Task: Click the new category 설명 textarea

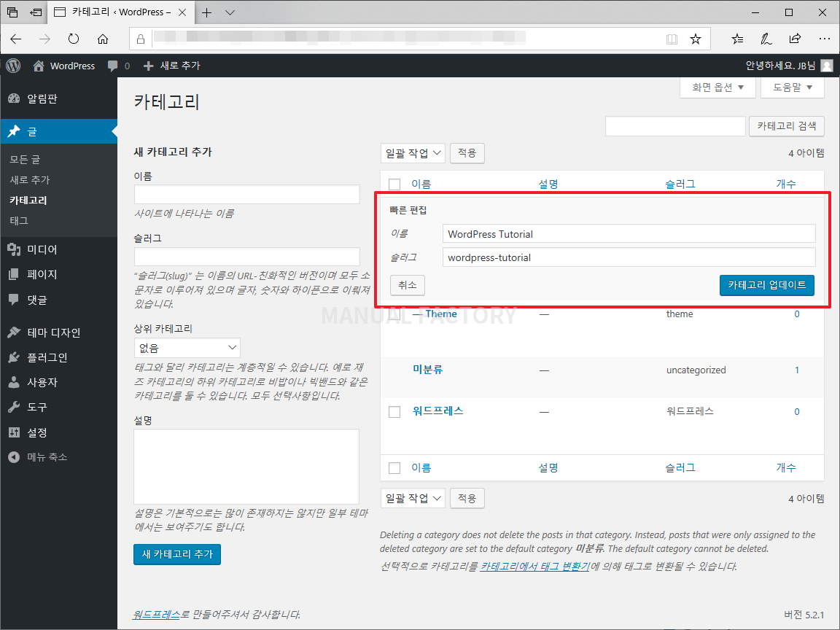Action: 246,466
